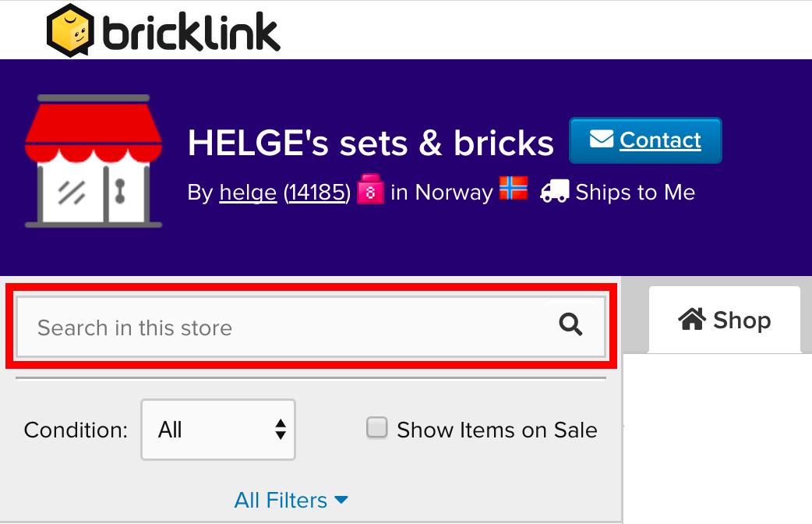Expand the All Filters section

pos(291,500)
